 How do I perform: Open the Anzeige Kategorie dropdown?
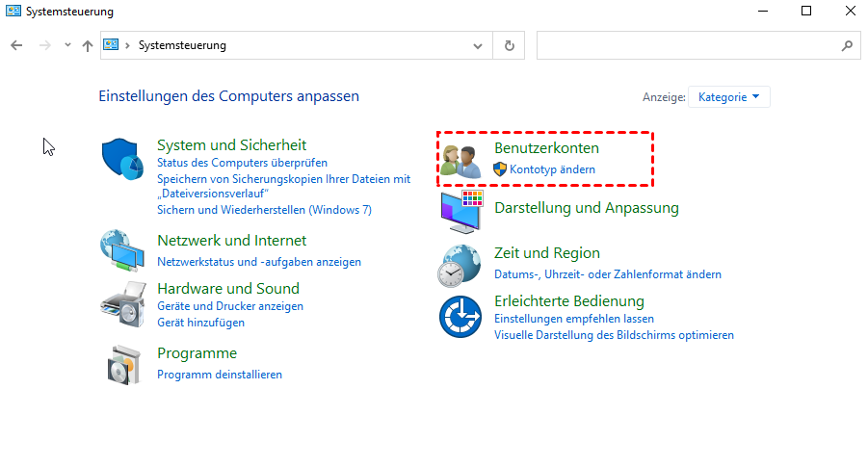click(728, 97)
